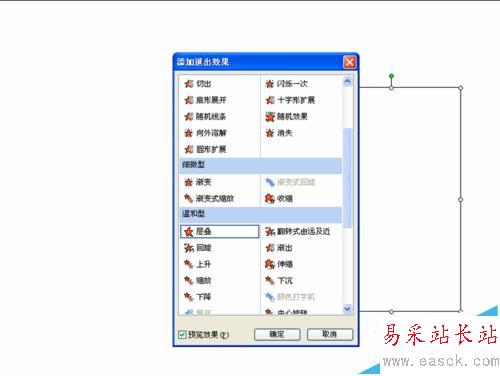500x376 pixels.
Task: Click the 温和型 category header
Action: [261, 214]
